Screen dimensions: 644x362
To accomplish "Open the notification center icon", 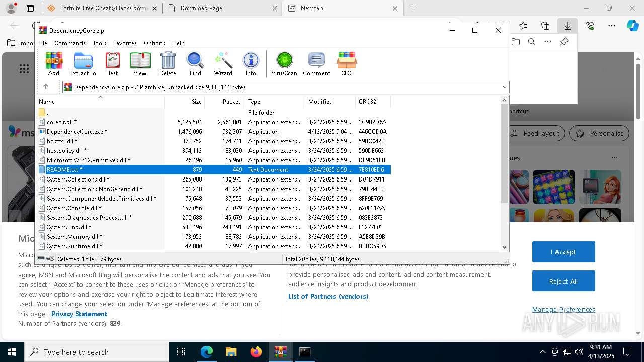I will 627,352.
